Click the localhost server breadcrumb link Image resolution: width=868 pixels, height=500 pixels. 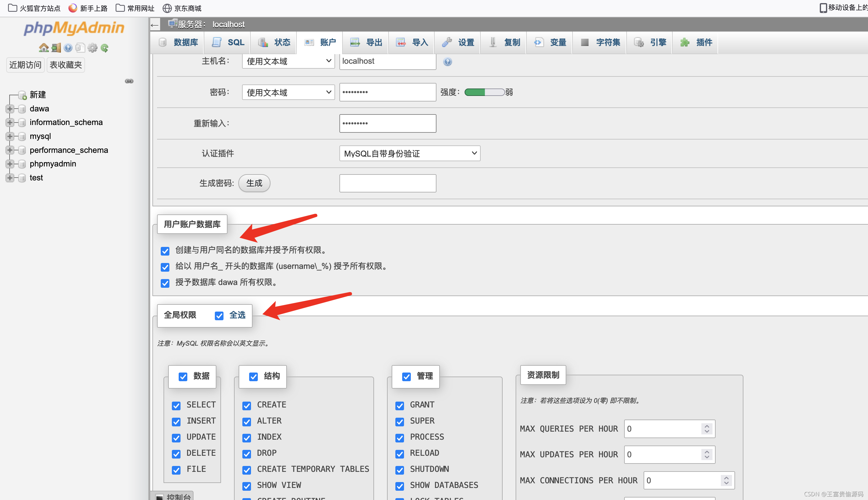point(228,24)
